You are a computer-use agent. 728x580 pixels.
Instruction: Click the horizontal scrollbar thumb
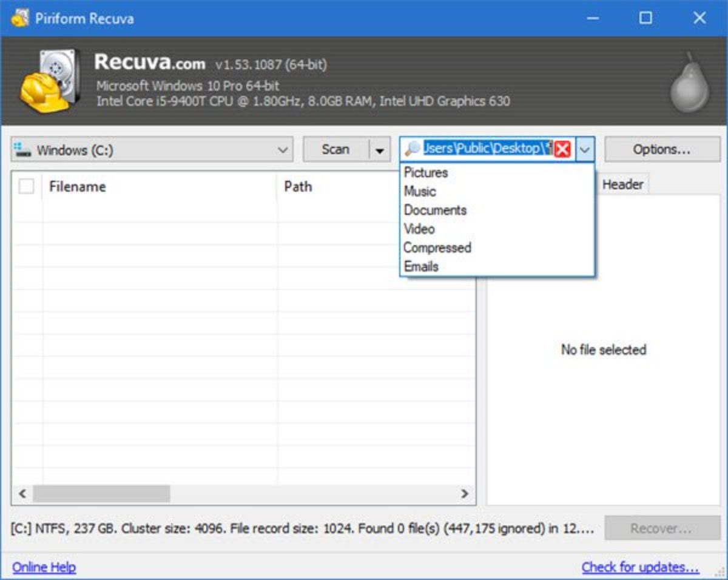[x=101, y=494]
